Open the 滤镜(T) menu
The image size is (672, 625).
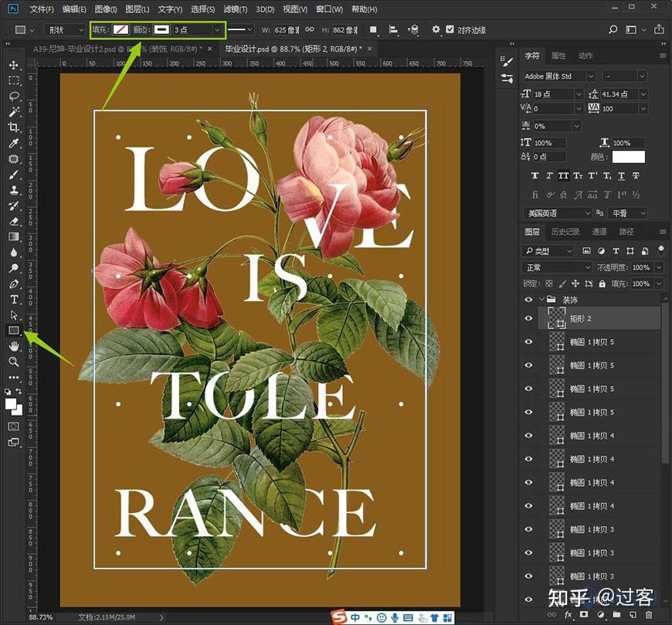pos(236,9)
